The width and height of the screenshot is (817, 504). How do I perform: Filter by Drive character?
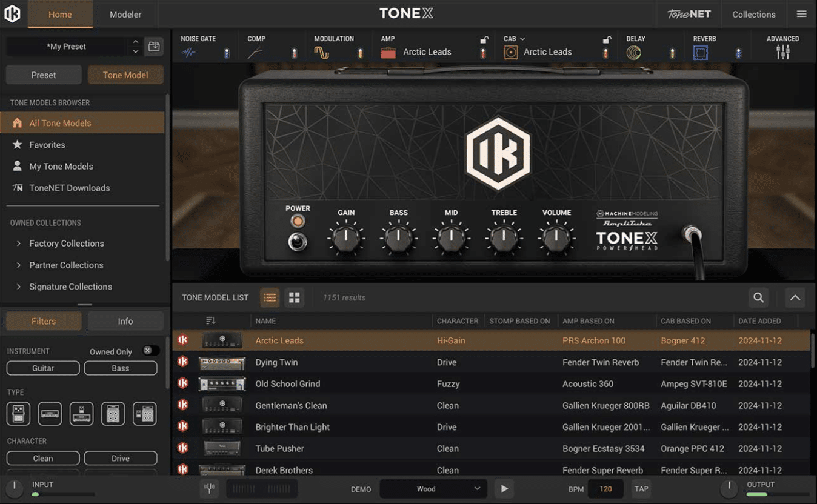121,459
